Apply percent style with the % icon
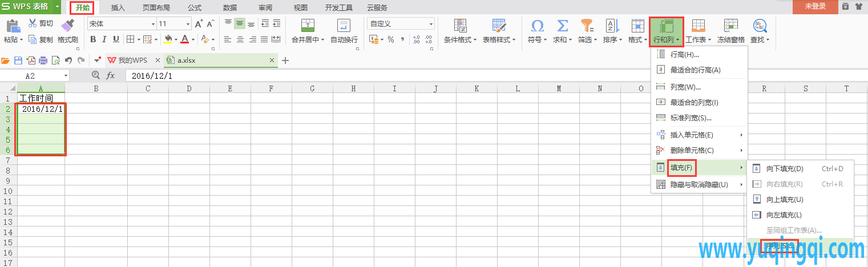Image resolution: width=868 pixels, height=267 pixels. point(391,39)
